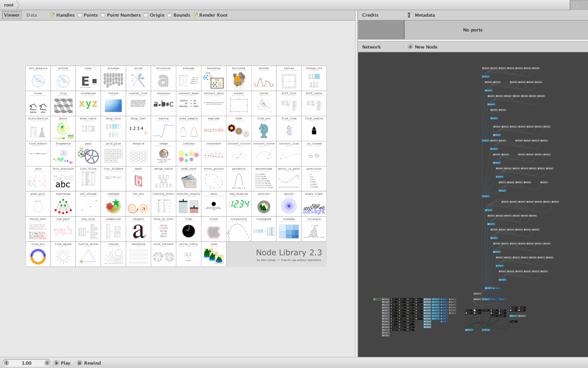Select the trace apple shape tile

[213, 229]
